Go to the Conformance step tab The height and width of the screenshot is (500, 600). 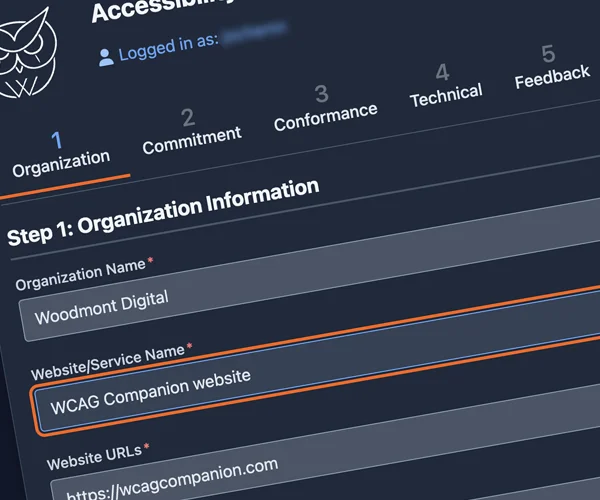[324, 107]
